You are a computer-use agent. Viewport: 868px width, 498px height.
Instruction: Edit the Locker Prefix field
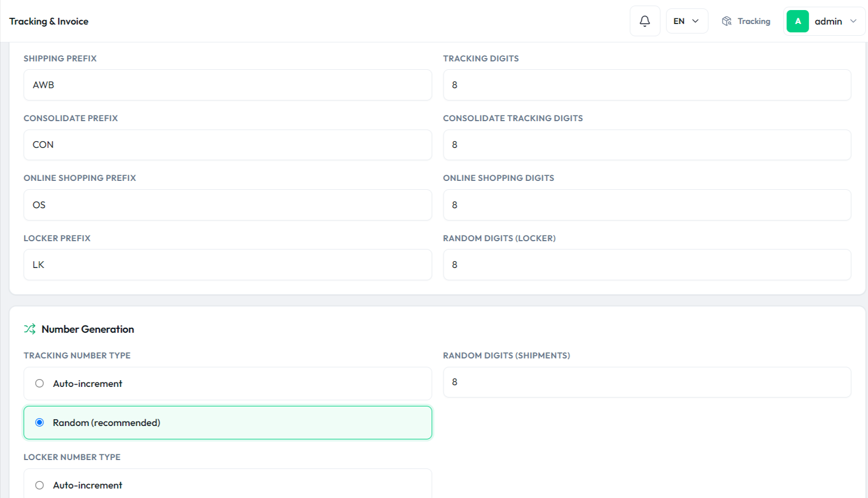pyautogui.click(x=228, y=265)
